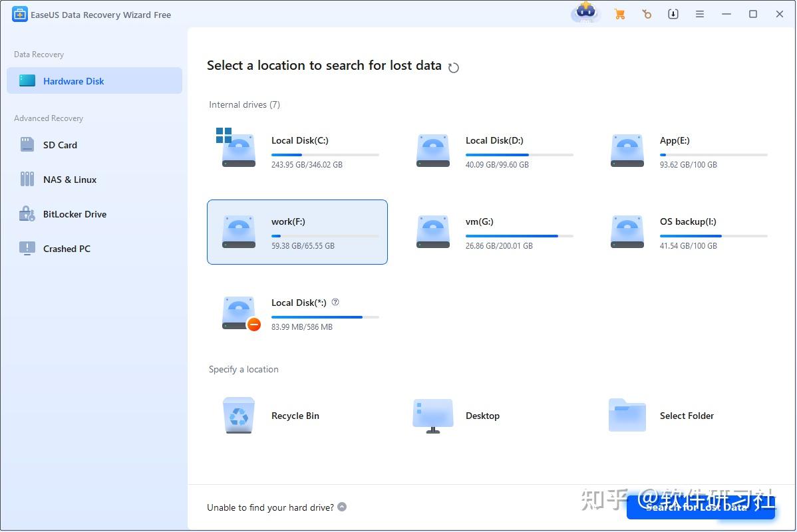The width and height of the screenshot is (797, 532).
Task: Click the activate key icon in title bar
Action: [x=647, y=14]
